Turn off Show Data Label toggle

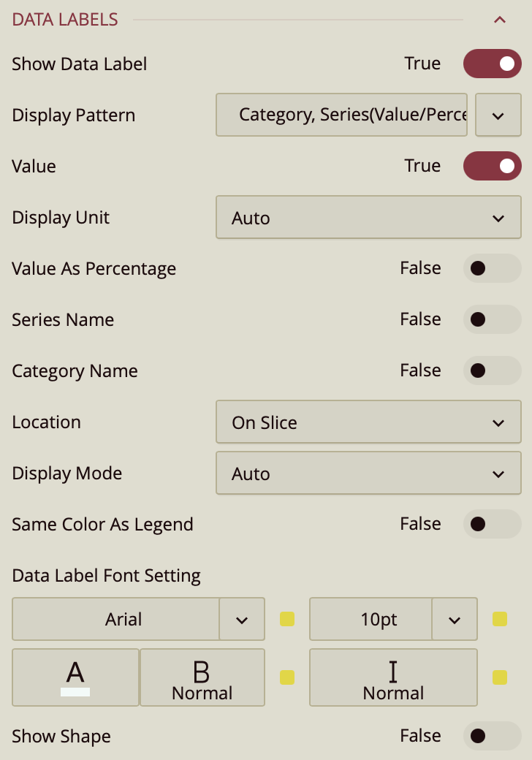pos(492,64)
